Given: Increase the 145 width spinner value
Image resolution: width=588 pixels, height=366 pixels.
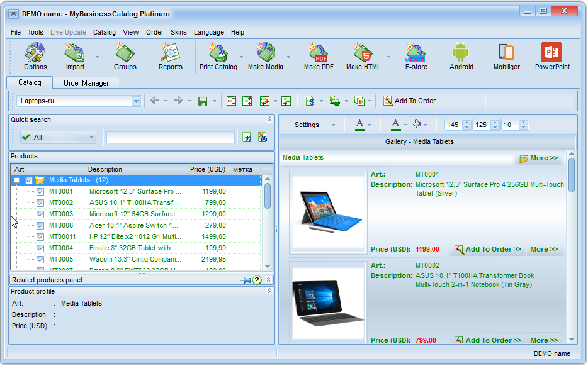Looking at the screenshot, I should 467,123.
